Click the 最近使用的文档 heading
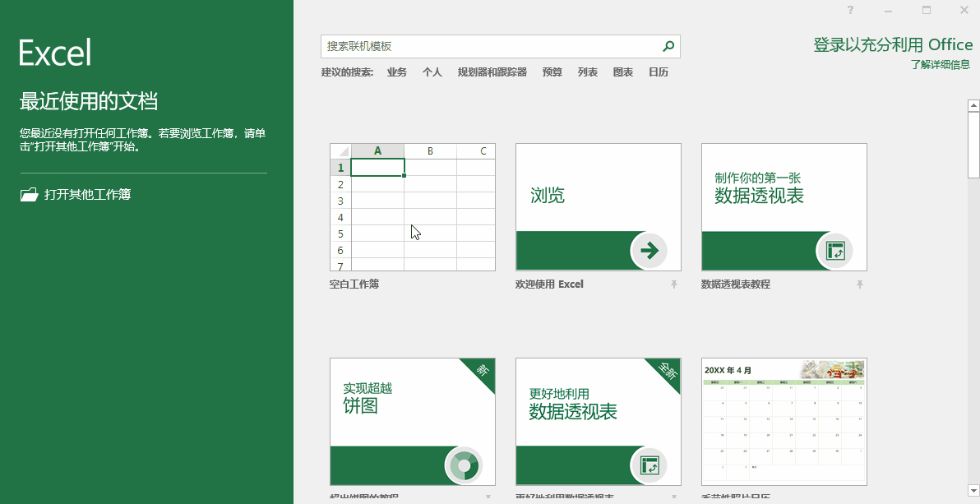 89,100
